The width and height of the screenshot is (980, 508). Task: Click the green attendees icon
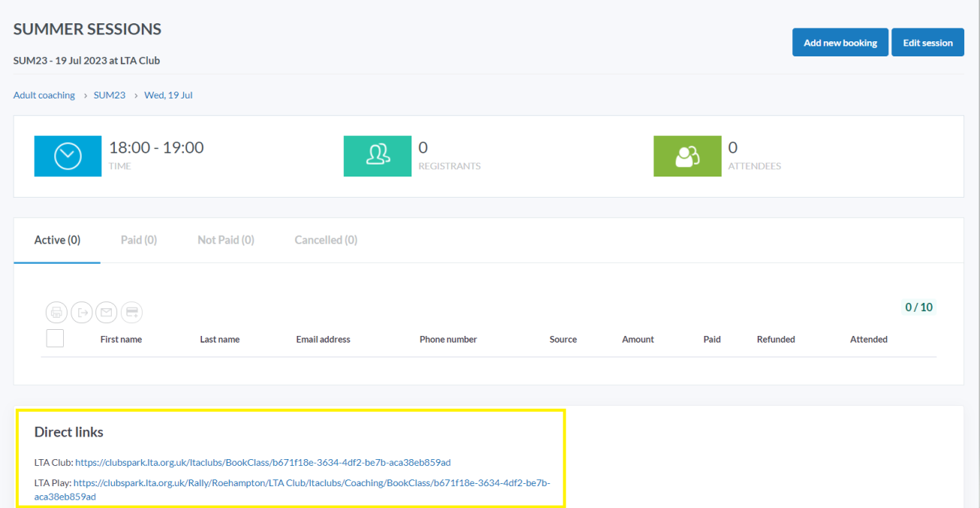[x=687, y=156]
